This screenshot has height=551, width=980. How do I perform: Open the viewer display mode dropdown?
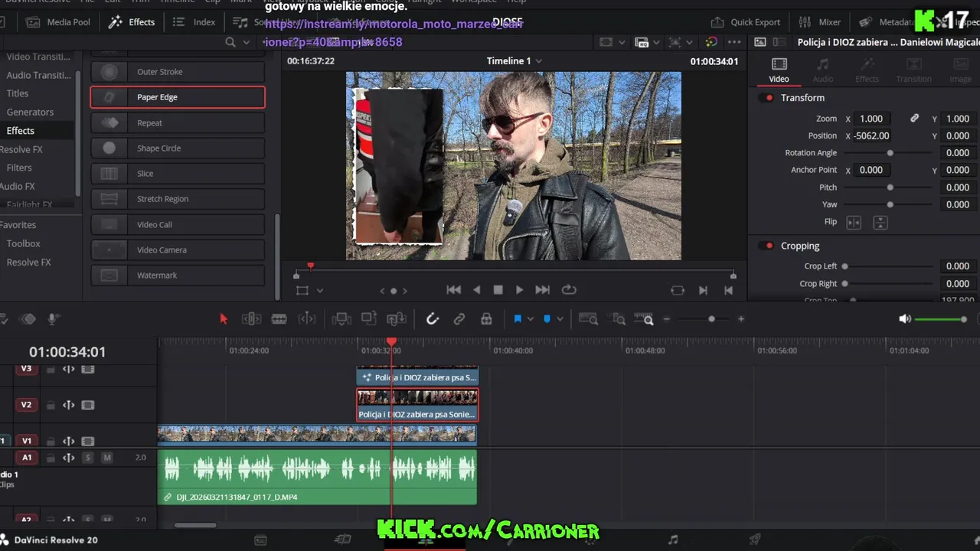[613, 42]
